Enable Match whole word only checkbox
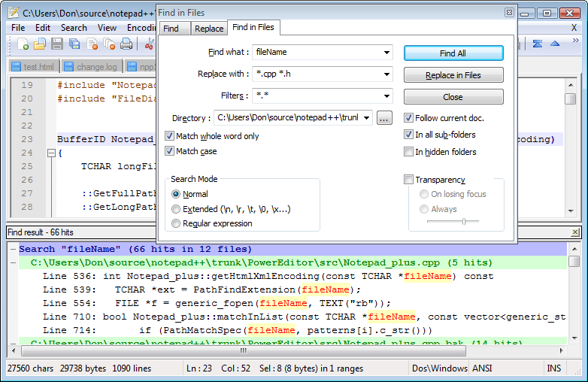This screenshot has height=382, width=588. coord(169,136)
